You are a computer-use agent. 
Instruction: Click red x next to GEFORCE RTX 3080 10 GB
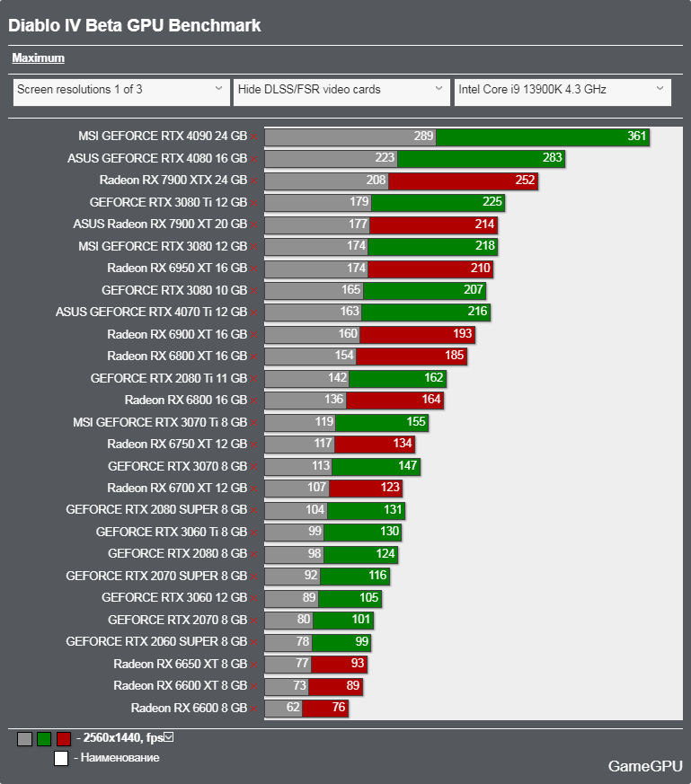(254, 290)
